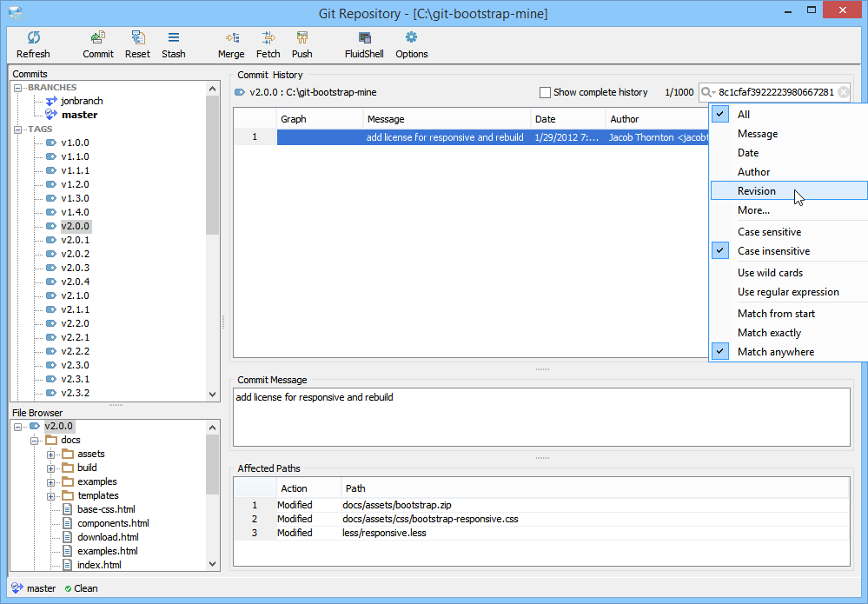Click the Push toolbar icon
The width and height of the screenshot is (868, 604).
pos(301,37)
